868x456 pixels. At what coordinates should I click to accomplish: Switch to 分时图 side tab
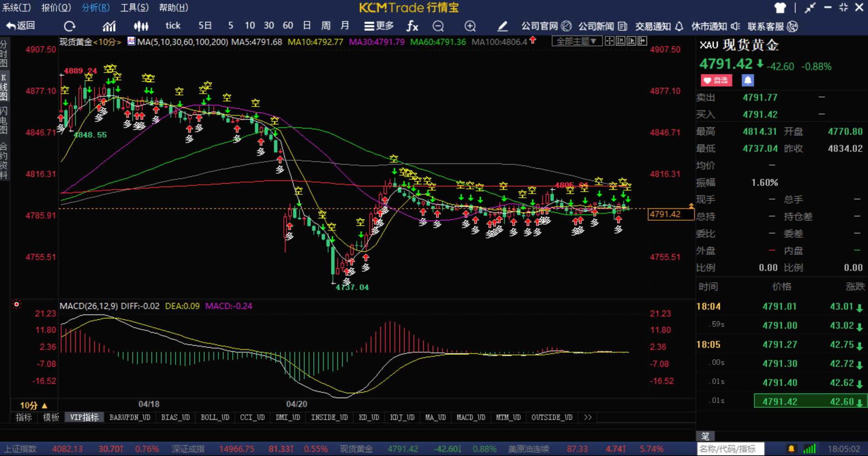click(4, 54)
